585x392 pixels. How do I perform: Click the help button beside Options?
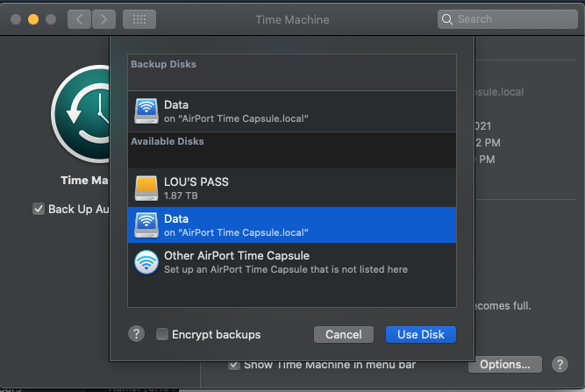pos(559,364)
